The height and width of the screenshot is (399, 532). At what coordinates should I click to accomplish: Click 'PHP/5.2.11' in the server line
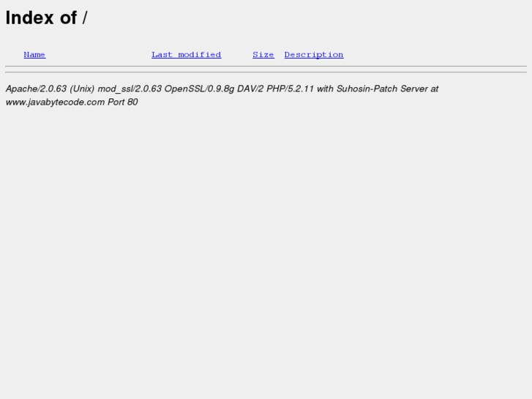pos(290,89)
